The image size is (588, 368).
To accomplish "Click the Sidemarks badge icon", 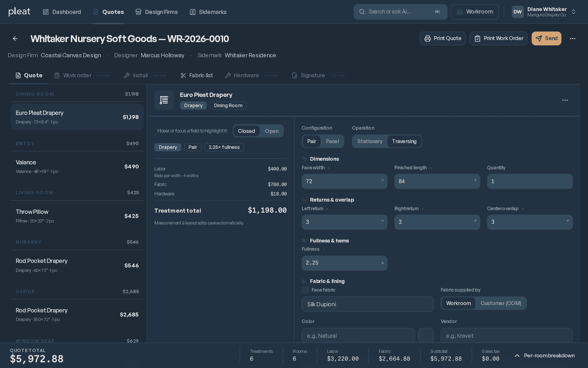I will [x=193, y=12].
